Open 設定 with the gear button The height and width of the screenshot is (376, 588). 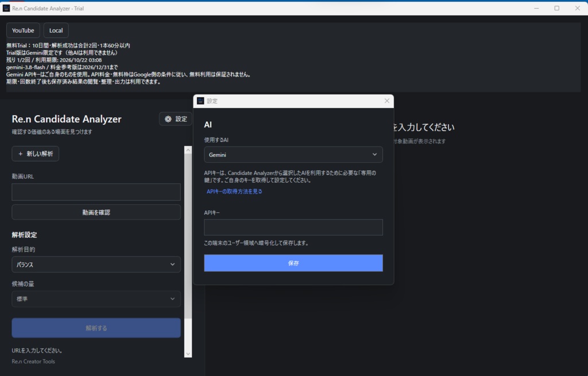click(176, 118)
